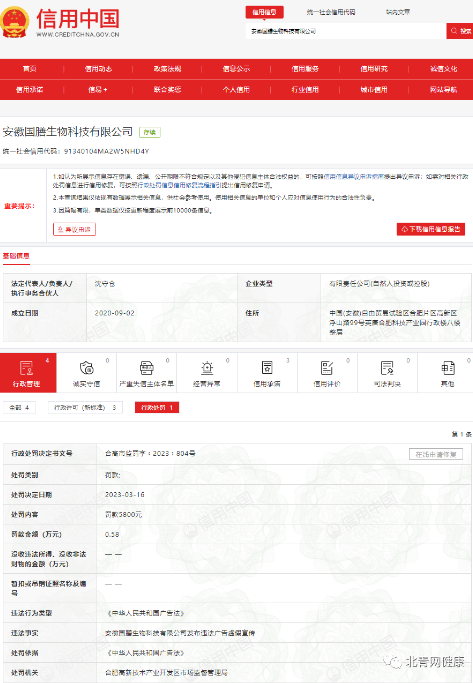Open the 行业信用 navigation item
The width and height of the screenshot is (473, 683).
click(305, 90)
